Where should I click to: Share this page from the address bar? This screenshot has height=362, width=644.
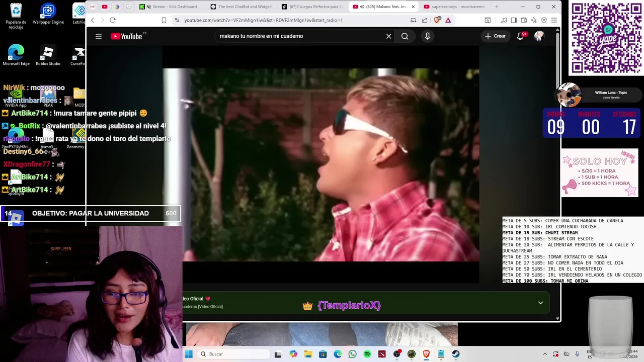pyautogui.click(x=425, y=20)
